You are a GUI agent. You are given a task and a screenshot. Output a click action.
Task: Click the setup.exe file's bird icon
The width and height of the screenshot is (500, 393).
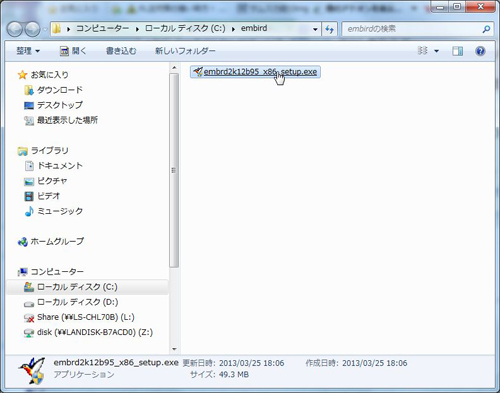point(198,71)
